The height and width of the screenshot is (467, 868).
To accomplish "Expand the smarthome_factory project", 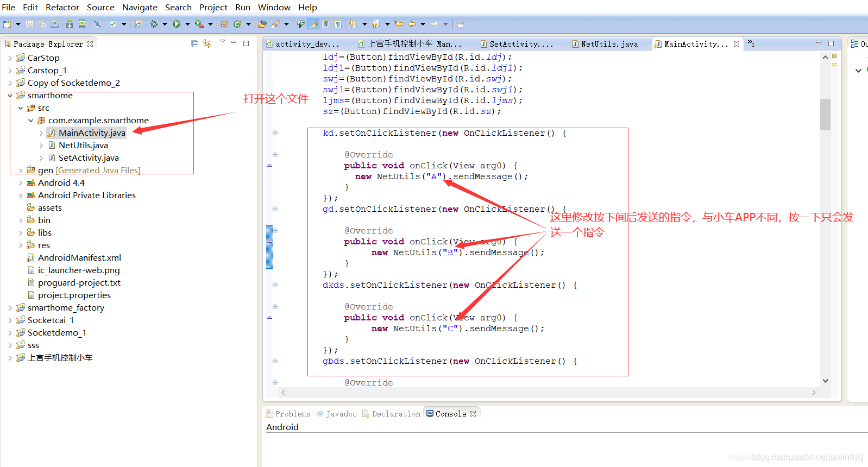I will [10, 308].
